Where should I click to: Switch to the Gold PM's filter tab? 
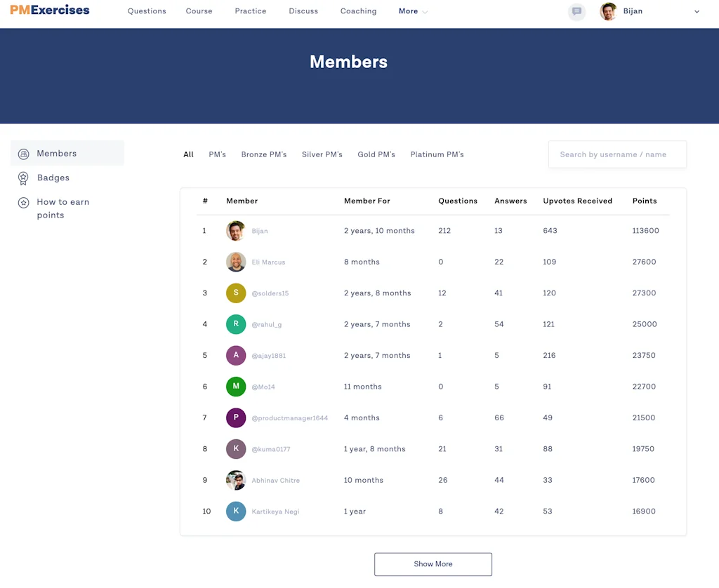tap(376, 154)
